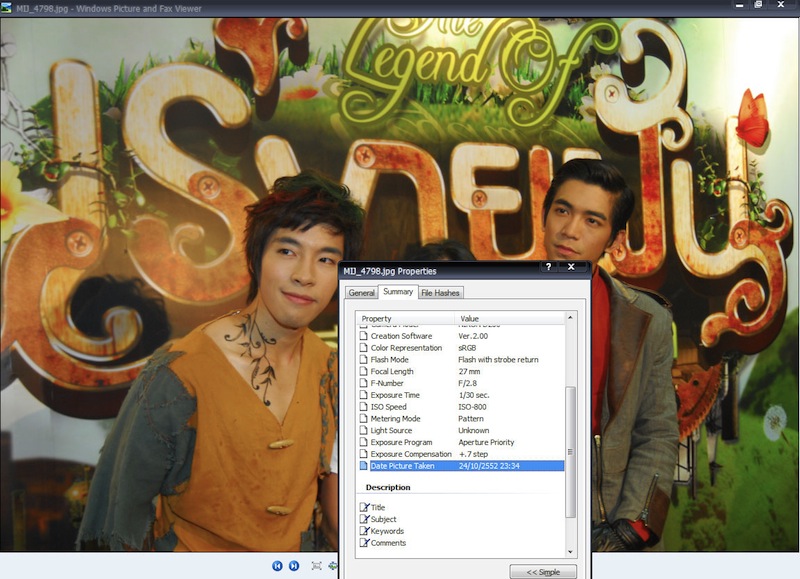Click the << Simple button

543,572
